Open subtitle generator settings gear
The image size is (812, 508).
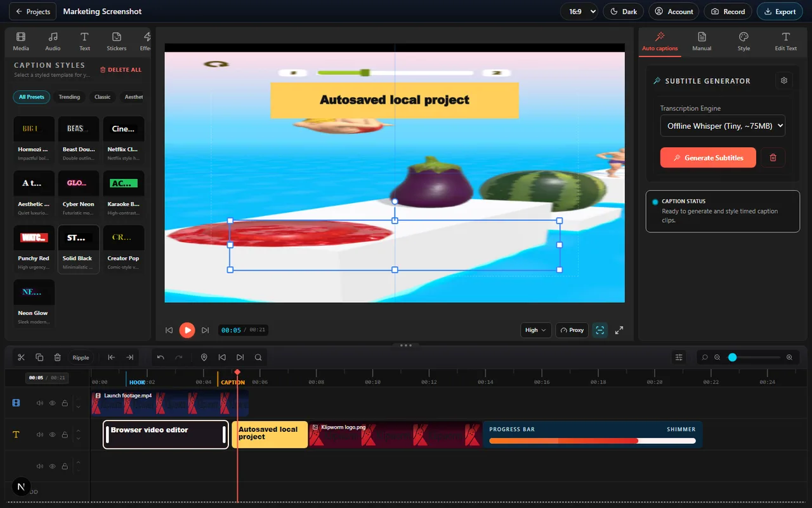coord(784,81)
